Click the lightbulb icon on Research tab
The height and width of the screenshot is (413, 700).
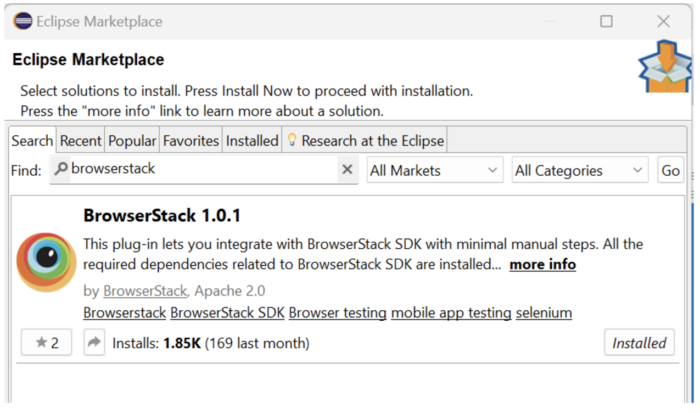pos(292,141)
